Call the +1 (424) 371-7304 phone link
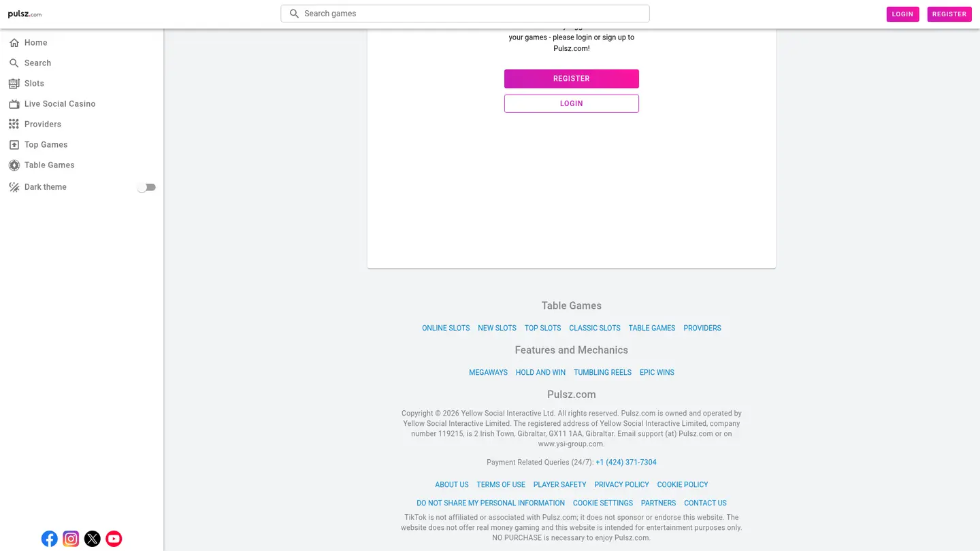The image size is (980, 551). [626, 463]
